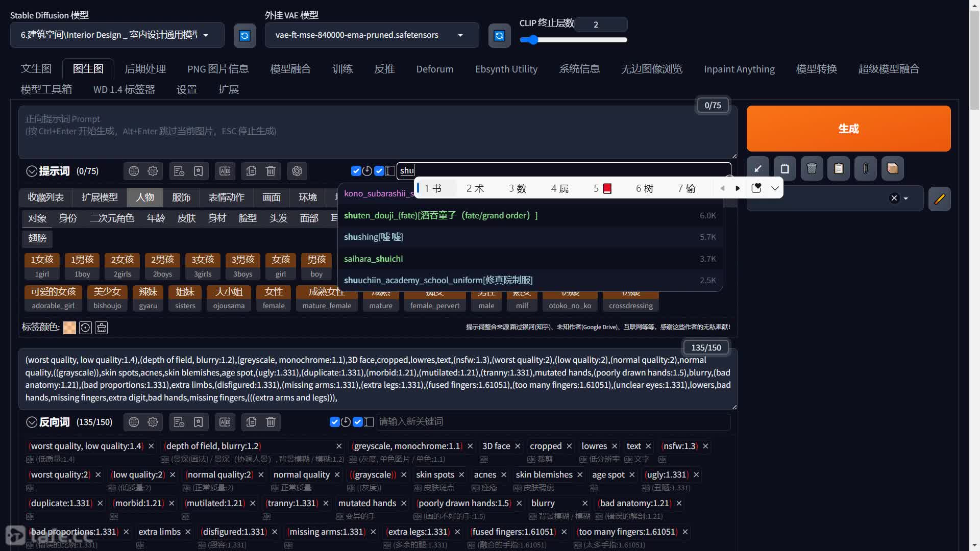980x551 pixels.
Task: Click the negative keyword input 请输入新关键词
Action: (x=553, y=422)
